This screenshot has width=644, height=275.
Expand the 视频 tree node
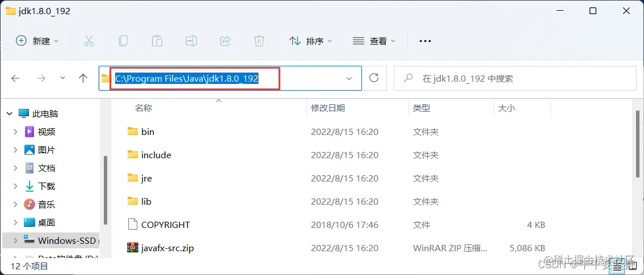[x=15, y=132]
